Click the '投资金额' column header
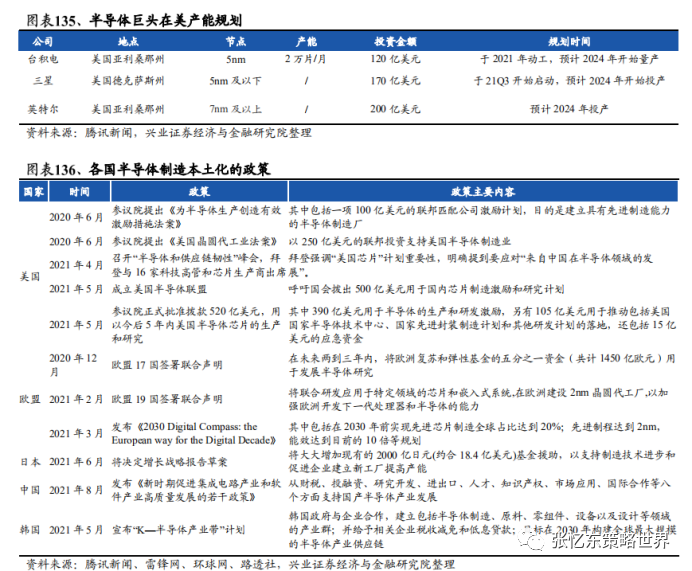This screenshot has width=692, height=571. 395,41
